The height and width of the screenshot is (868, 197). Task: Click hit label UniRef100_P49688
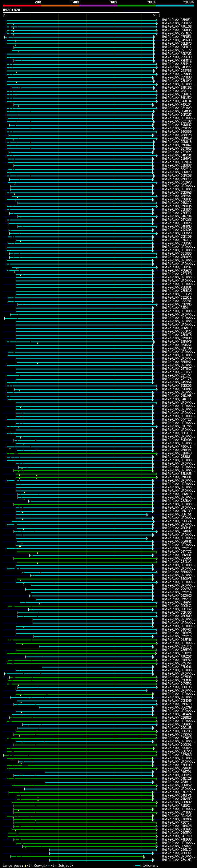pos(177,40)
